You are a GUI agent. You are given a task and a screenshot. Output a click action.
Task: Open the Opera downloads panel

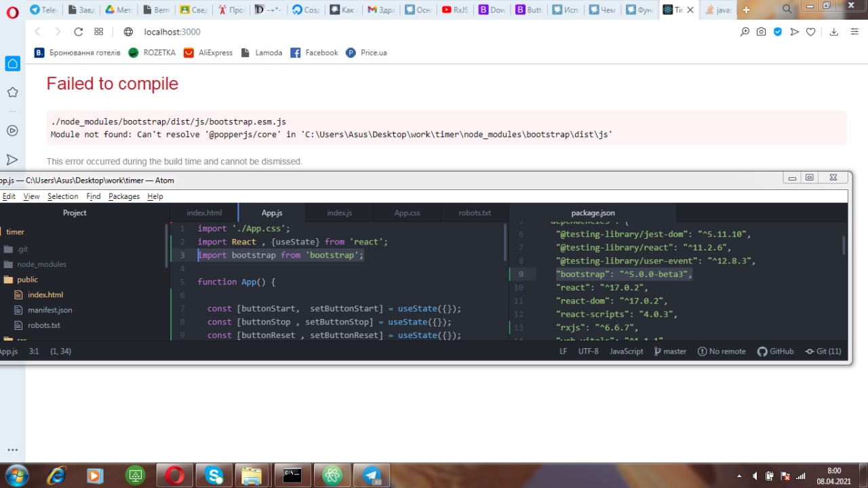coord(834,32)
